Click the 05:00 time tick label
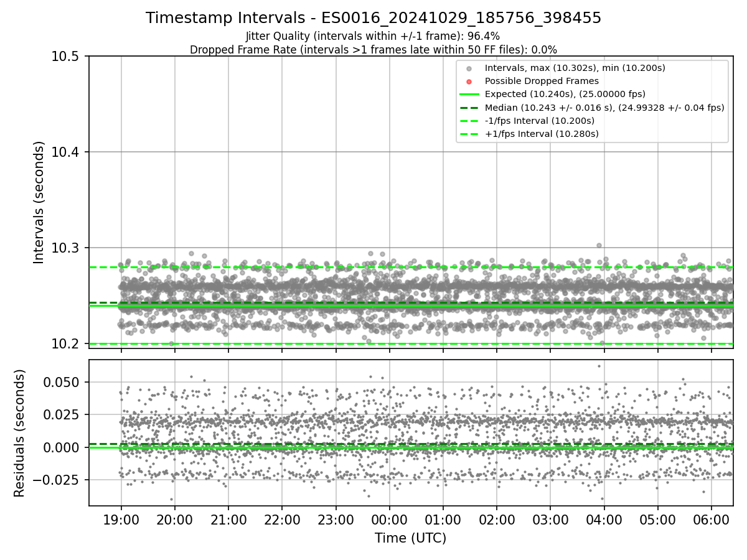This screenshot has width=747, height=560. coord(658,519)
